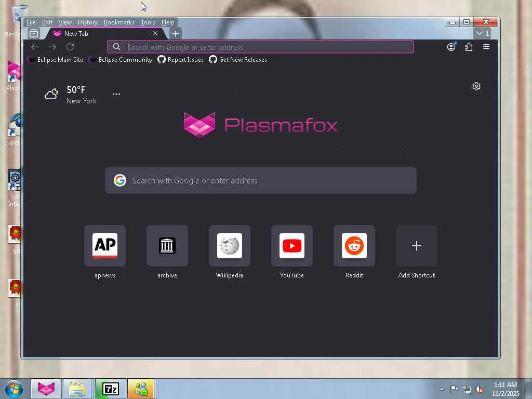Image resolution: width=532 pixels, height=399 pixels.
Task: Click the Google G icon in search box
Action: [120, 180]
